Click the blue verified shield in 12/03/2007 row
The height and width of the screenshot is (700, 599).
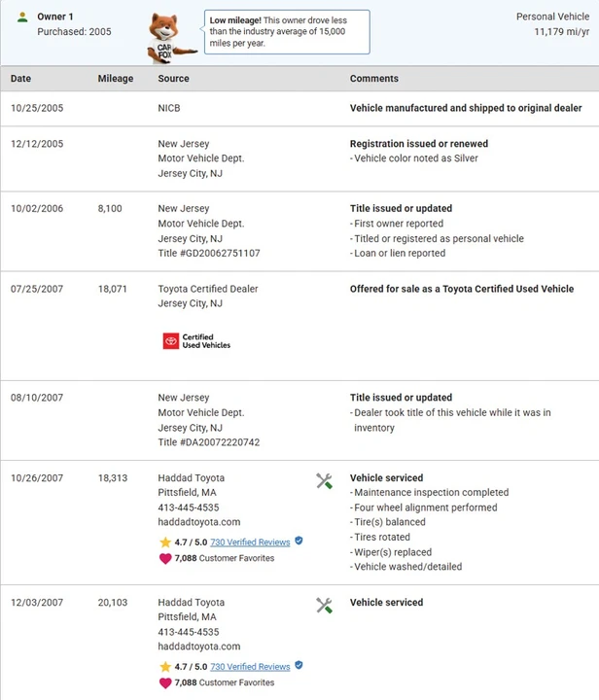pyautogui.click(x=299, y=665)
